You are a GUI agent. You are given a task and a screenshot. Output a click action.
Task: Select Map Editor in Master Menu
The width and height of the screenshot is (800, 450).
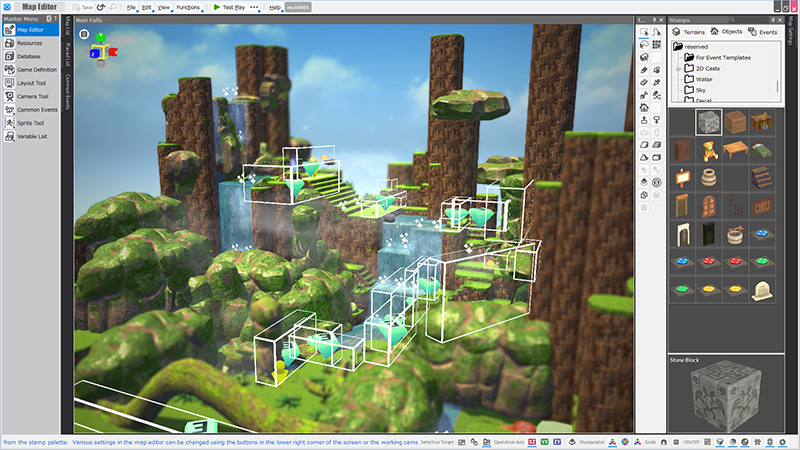tap(31, 30)
